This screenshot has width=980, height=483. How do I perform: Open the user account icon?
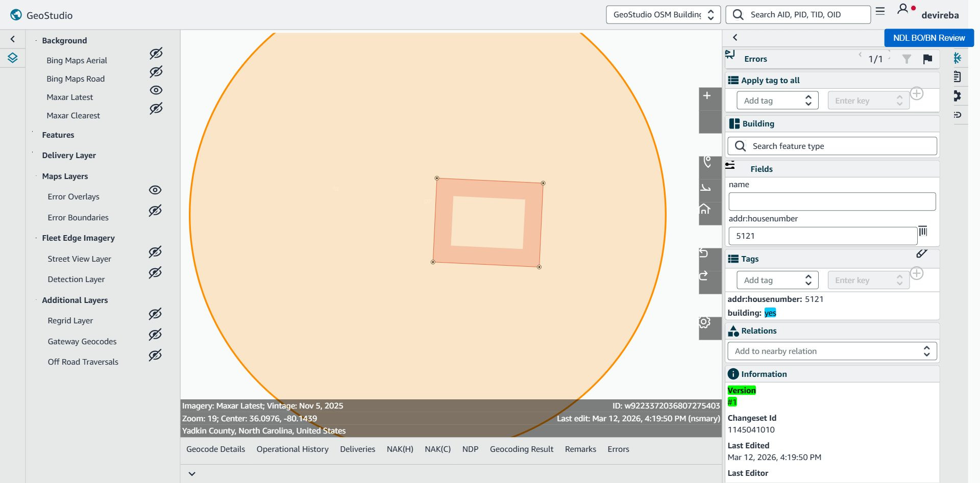tap(902, 9)
